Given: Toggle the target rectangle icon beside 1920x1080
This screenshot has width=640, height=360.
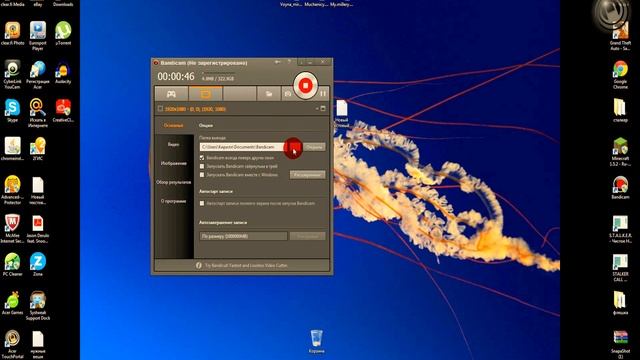Looking at the screenshot, I should (x=160, y=109).
